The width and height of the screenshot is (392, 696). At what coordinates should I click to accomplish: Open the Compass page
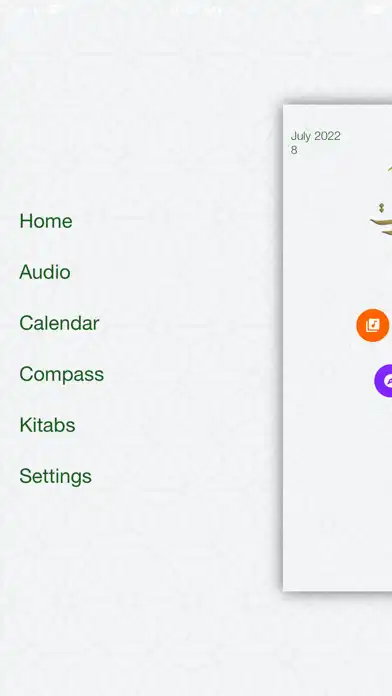click(x=61, y=374)
